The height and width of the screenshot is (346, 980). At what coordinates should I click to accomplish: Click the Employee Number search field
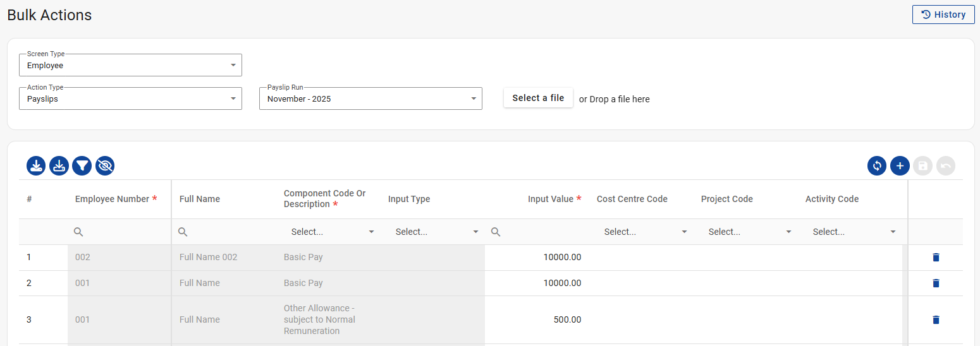[x=120, y=232]
